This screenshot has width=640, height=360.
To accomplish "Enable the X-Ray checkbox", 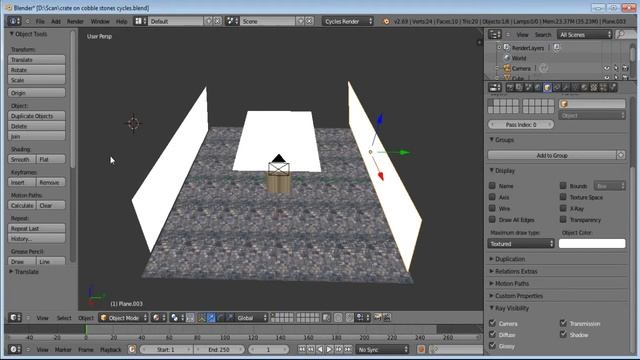I will coord(563,208).
